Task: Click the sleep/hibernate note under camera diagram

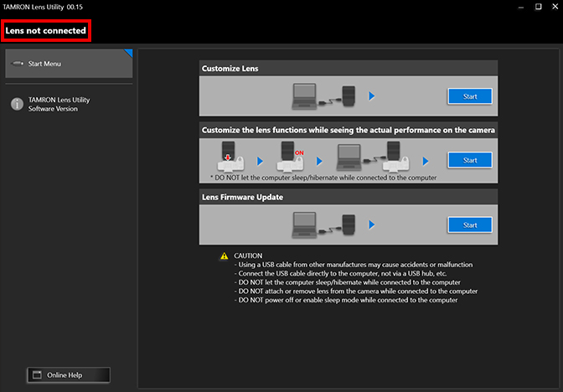Action: [x=323, y=178]
